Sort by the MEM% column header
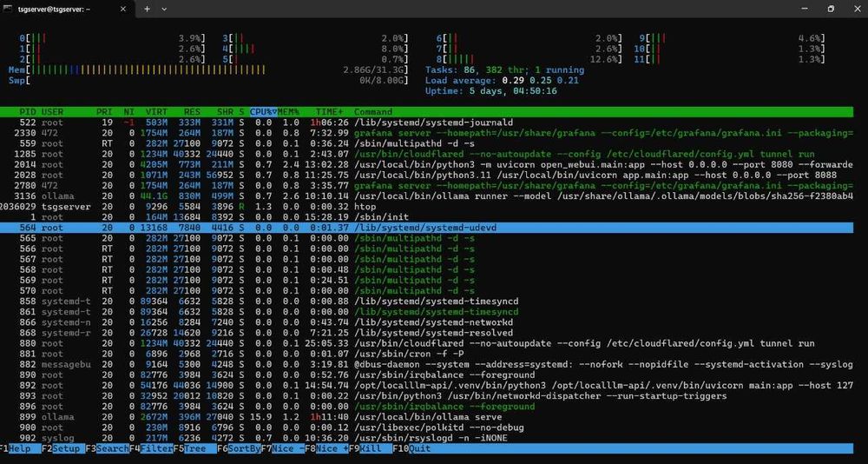Screen dimensions: 868x464 pyautogui.click(x=288, y=112)
